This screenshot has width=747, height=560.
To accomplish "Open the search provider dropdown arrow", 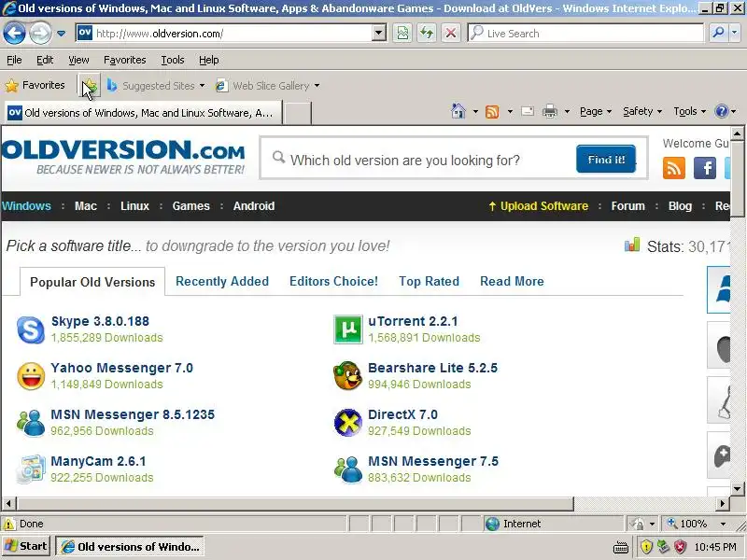I will (735, 34).
